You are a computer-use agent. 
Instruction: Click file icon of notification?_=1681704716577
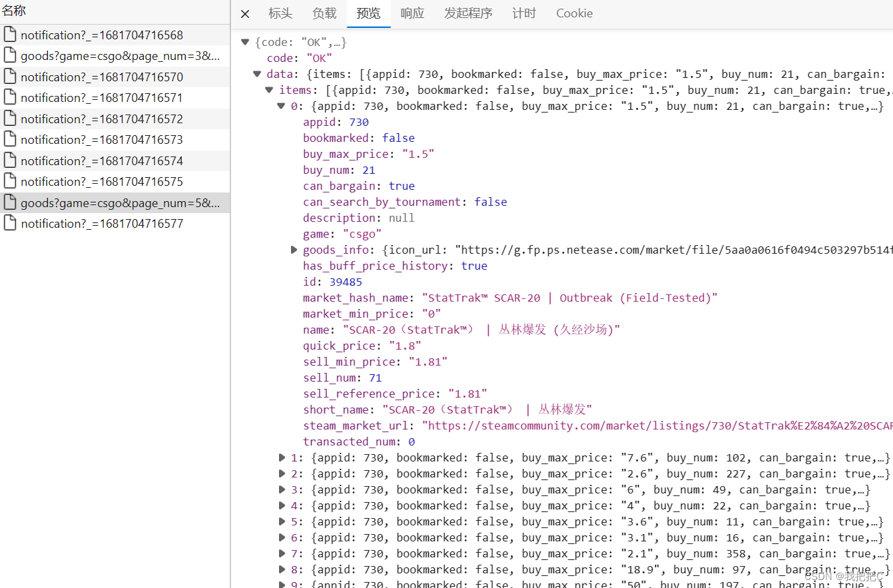tap(10, 224)
